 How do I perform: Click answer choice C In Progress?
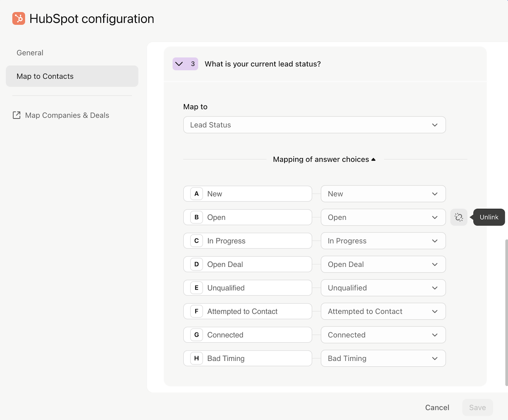point(248,241)
